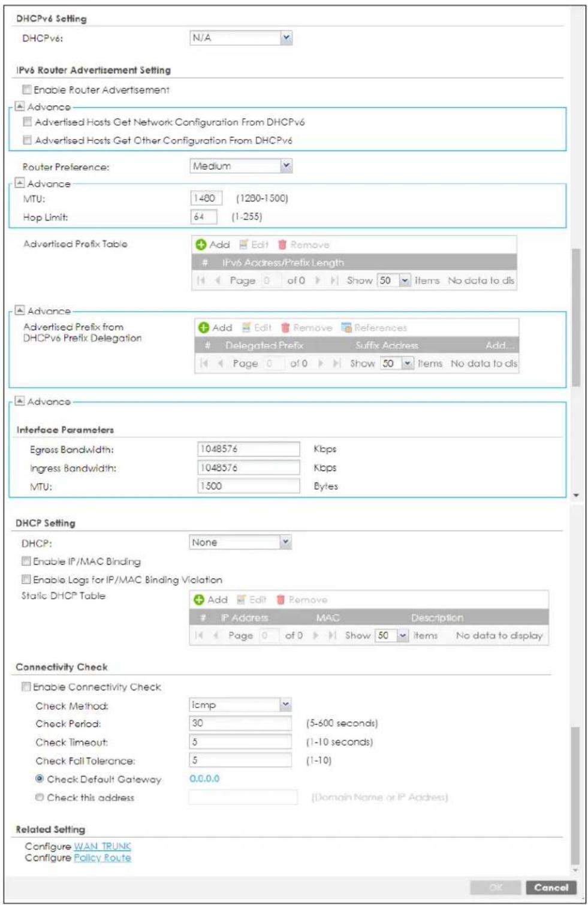Toggle Enable Logs for IP/MAC Binding Violation

26,580
